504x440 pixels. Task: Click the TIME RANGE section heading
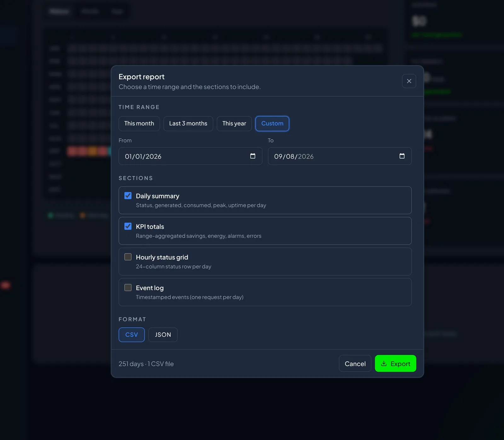point(139,107)
